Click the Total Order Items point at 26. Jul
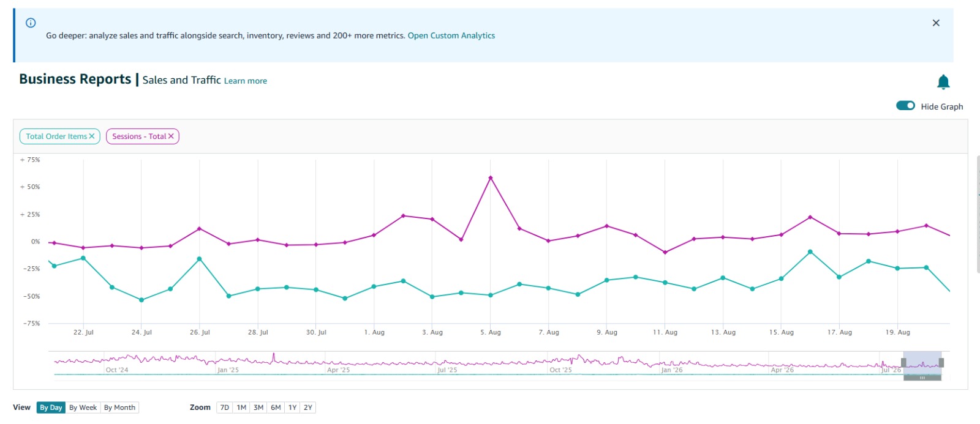Viewport: 980px width, 424px height. click(x=200, y=259)
